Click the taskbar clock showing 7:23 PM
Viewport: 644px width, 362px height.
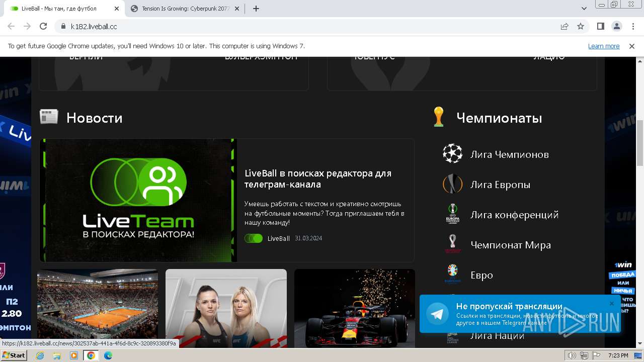tap(618, 355)
